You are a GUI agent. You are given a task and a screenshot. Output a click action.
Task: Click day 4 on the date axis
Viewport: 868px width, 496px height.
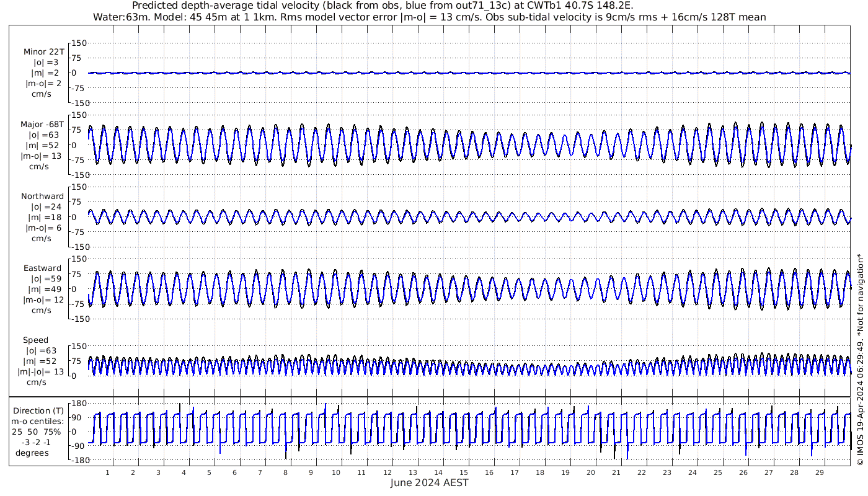(x=184, y=472)
